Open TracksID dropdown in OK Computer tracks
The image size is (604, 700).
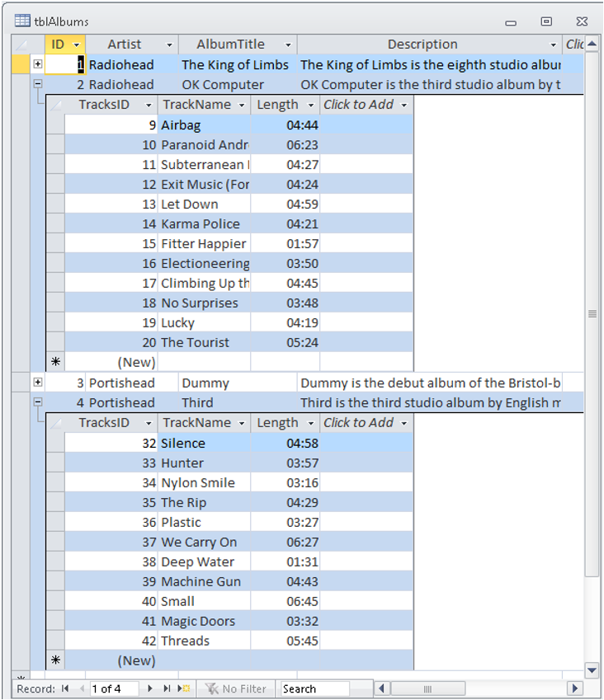coord(149,106)
